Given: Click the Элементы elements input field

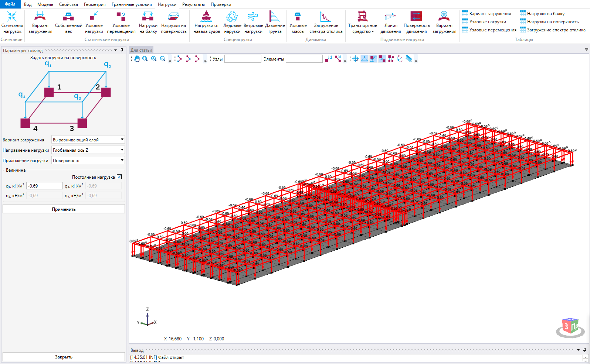Looking at the screenshot, I should click(304, 59).
